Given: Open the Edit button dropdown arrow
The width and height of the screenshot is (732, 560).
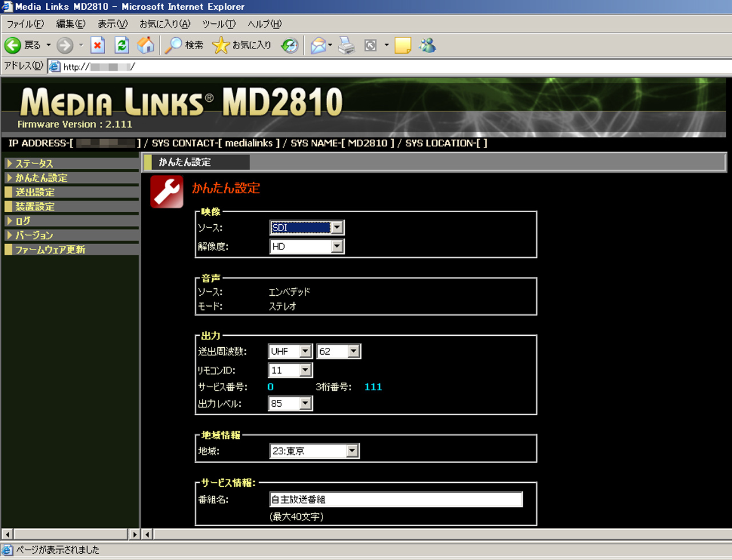Looking at the screenshot, I should click(387, 45).
